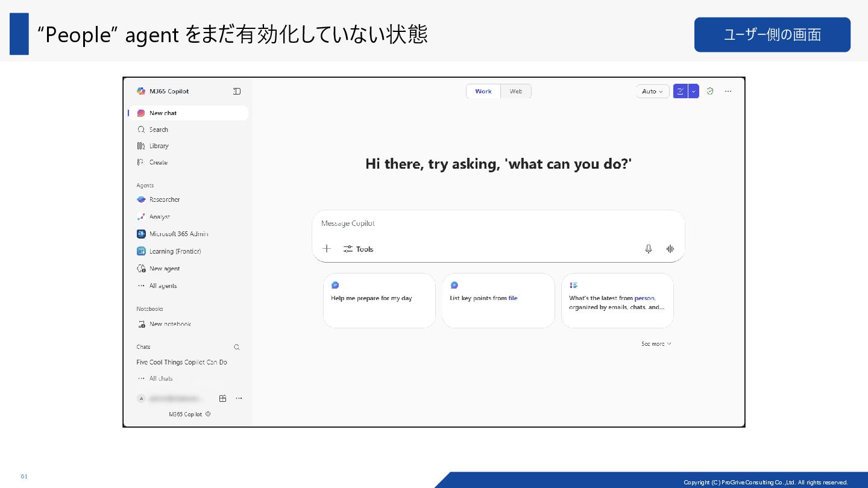
Task: Expand See more prompt suggestions
Action: pos(656,344)
